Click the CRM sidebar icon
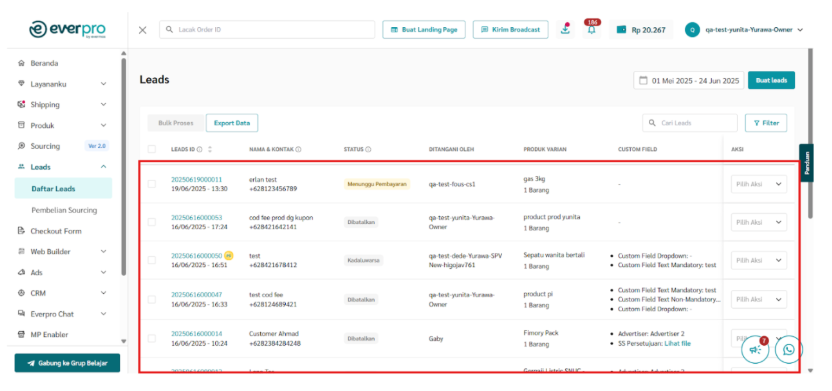The width and height of the screenshot is (832, 391). [21, 293]
